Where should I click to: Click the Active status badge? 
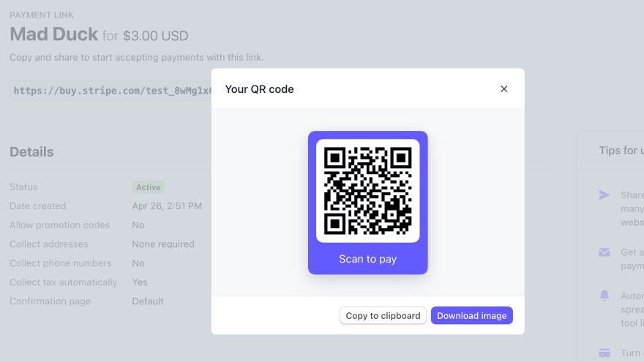149,187
